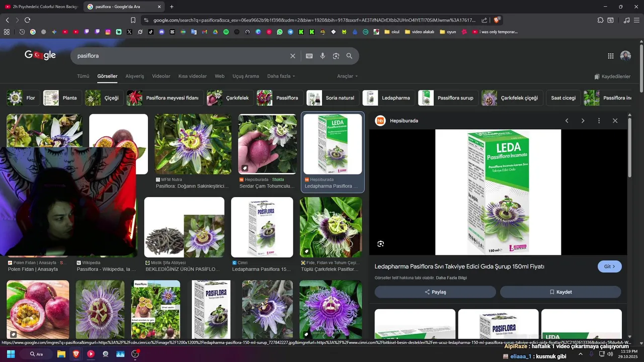Switch to the "2h Psychedelic Colorful Neon" browser tab
Image resolution: width=644 pixels, height=362 pixels.
41,7
